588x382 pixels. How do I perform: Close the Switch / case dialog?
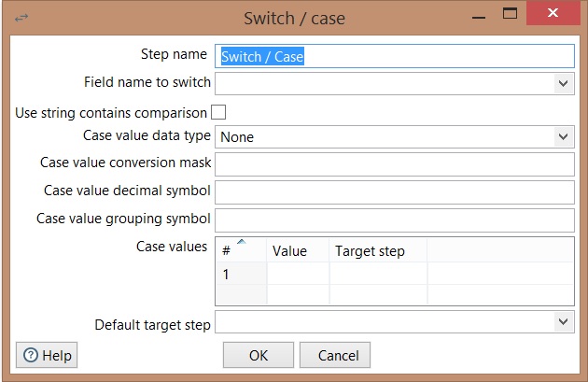click(558, 14)
